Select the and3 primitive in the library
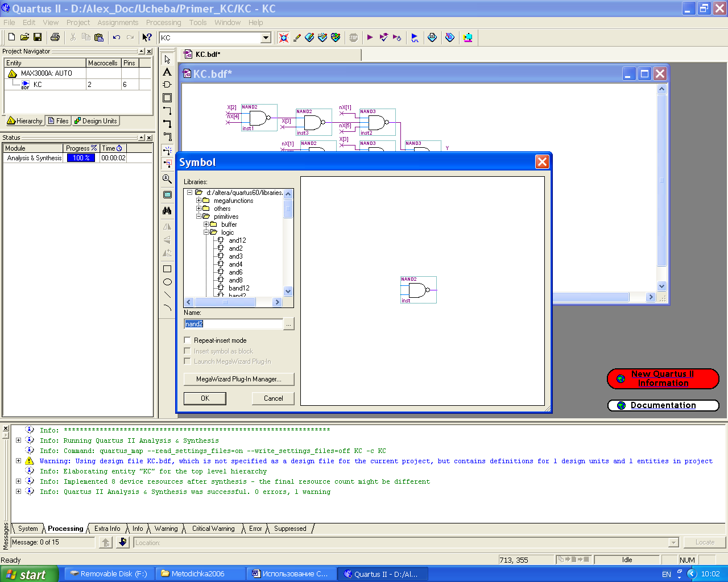This screenshot has width=728, height=582. coord(235,256)
